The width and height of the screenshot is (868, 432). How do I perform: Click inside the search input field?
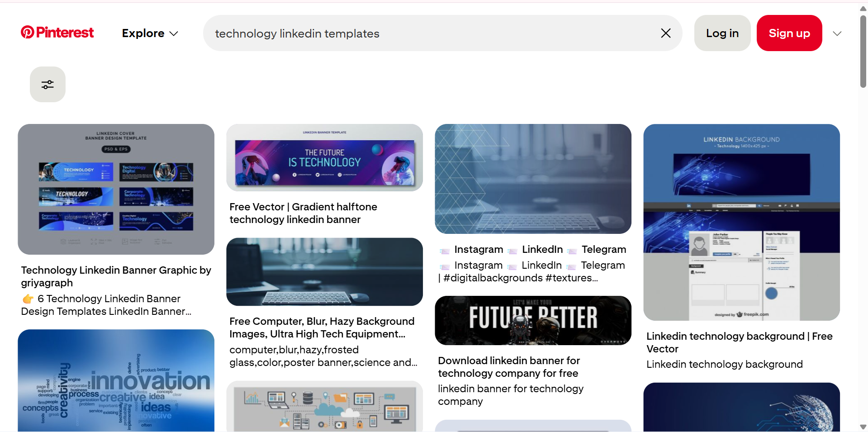(407, 33)
